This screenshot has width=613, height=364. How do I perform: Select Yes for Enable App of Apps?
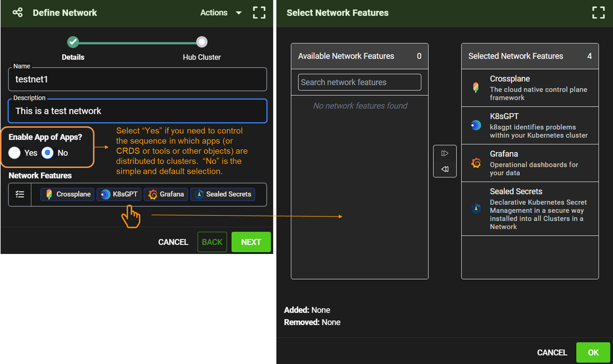(x=14, y=153)
